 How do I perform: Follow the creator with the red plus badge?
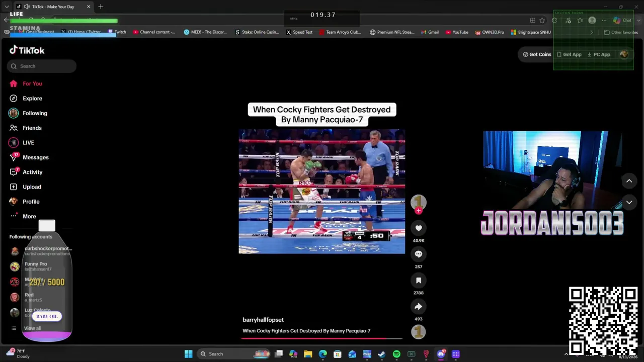[418, 211]
